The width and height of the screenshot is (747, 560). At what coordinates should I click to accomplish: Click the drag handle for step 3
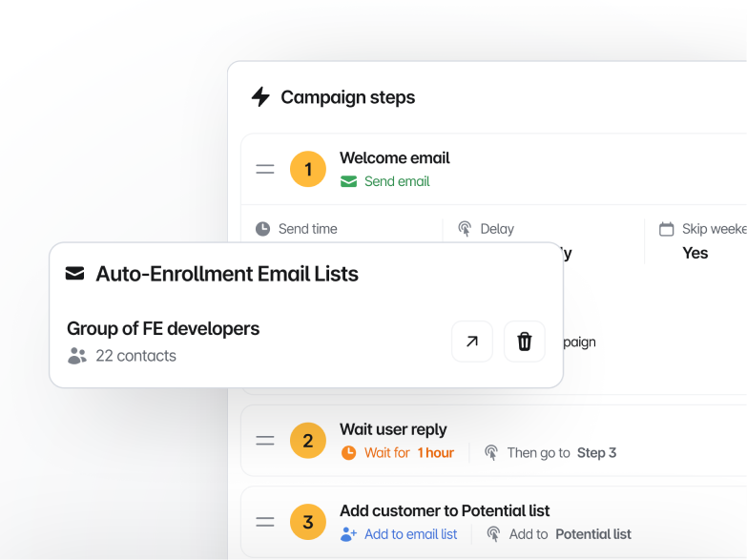coord(265,522)
